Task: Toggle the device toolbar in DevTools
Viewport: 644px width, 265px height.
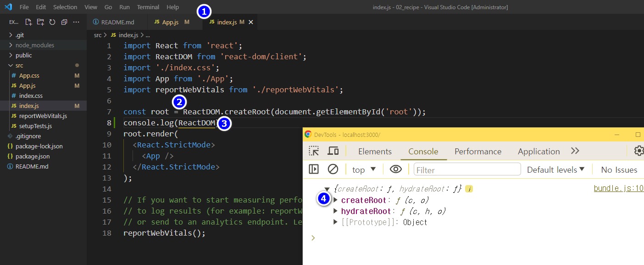Action: pyautogui.click(x=333, y=151)
